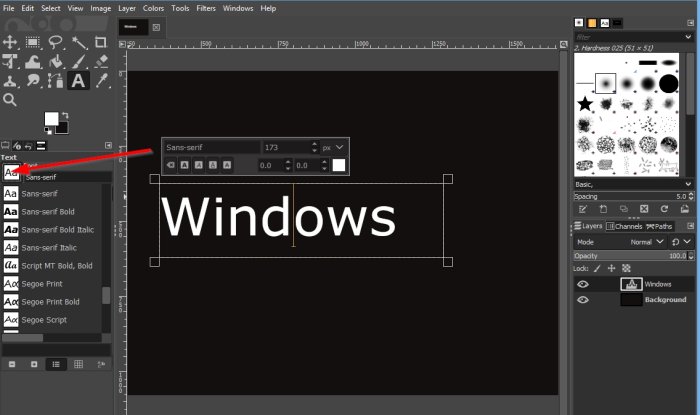Viewport: 700px width, 415px height.
Task: Open the layer mode group switch dropdown
Action: 681,242
